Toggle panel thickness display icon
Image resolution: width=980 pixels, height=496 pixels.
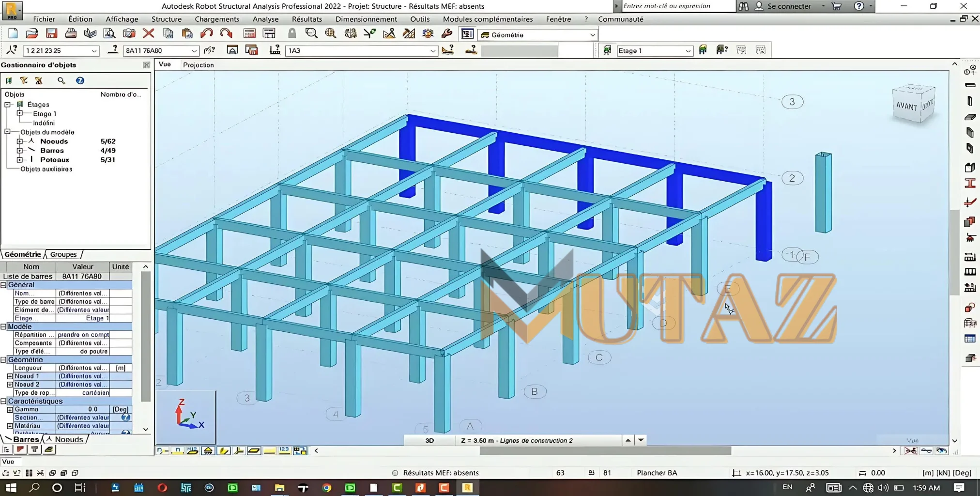tap(254, 450)
